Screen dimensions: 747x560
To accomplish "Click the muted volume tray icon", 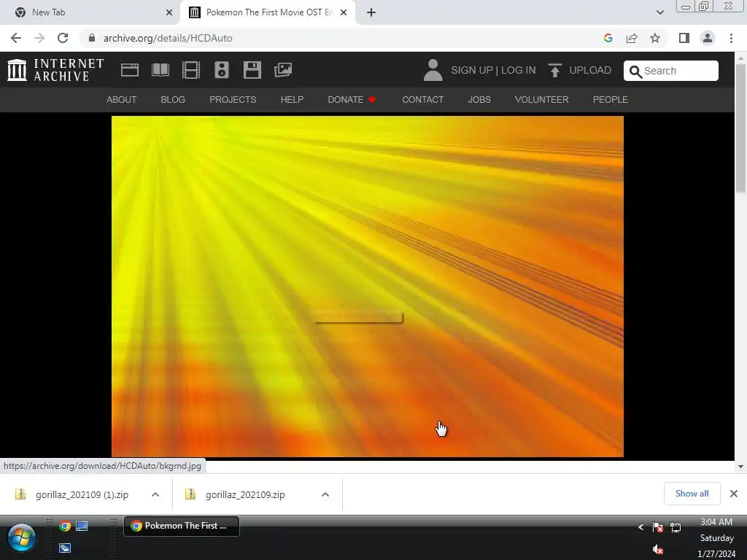I will (x=658, y=550).
